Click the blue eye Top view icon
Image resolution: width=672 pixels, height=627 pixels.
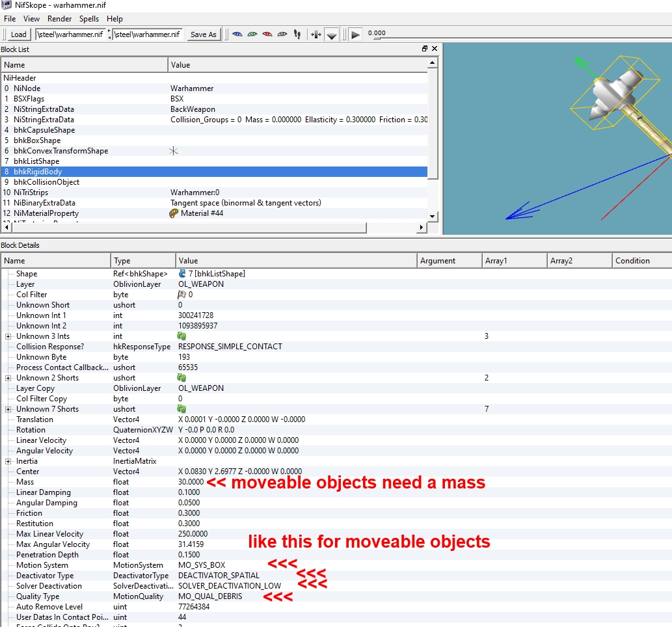coord(237,34)
